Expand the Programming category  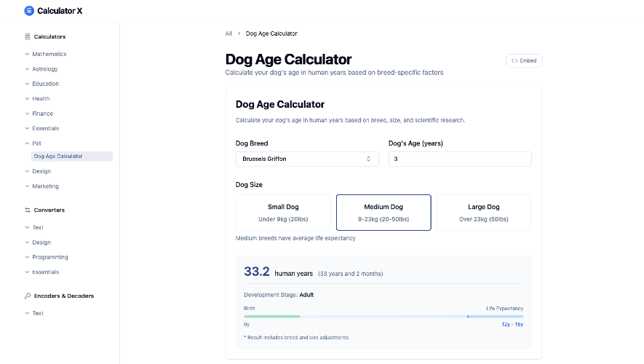click(47, 257)
